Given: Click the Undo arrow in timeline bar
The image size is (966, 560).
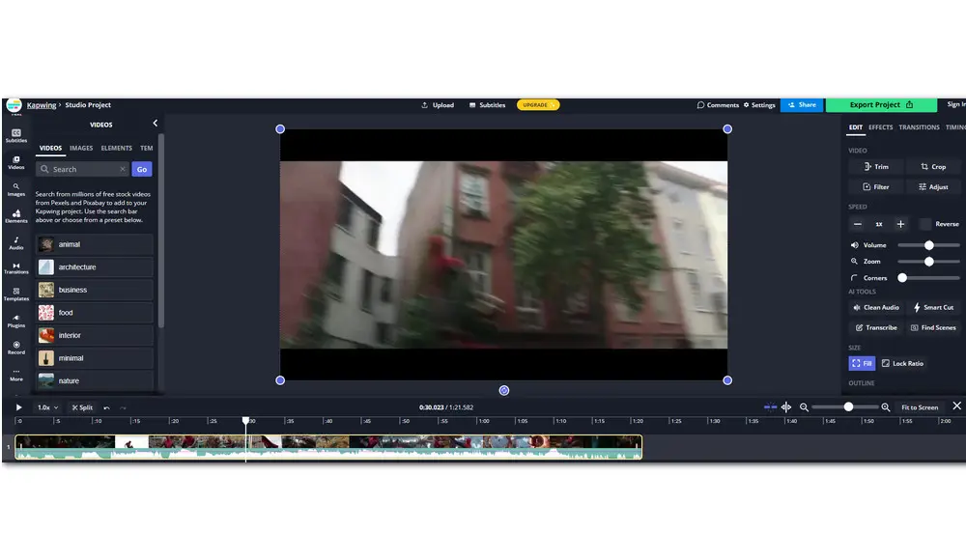Looking at the screenshot, I should [x=106, y=407].
